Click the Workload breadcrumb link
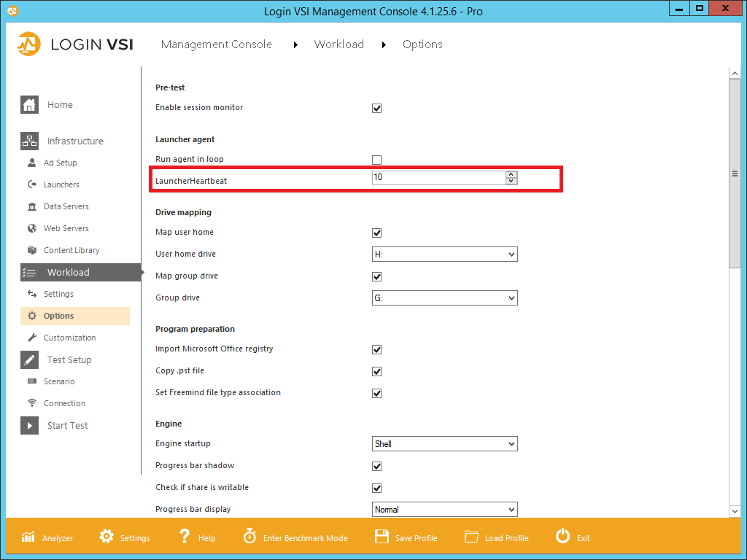Viewport: 747px width, 560px height. (x=338, y=44)
